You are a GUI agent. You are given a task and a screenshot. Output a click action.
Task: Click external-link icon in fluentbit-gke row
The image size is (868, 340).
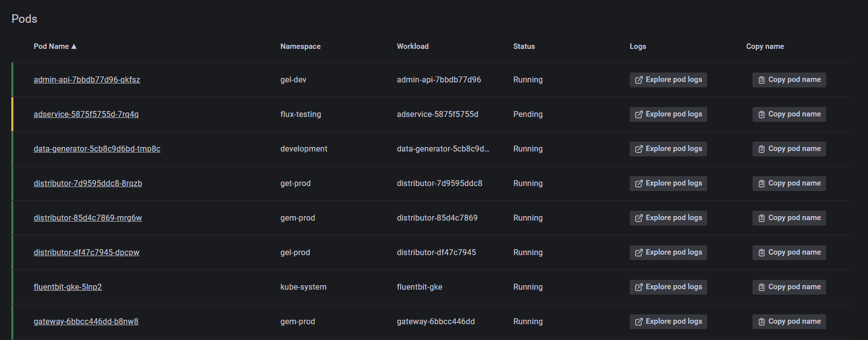(639, 287)
